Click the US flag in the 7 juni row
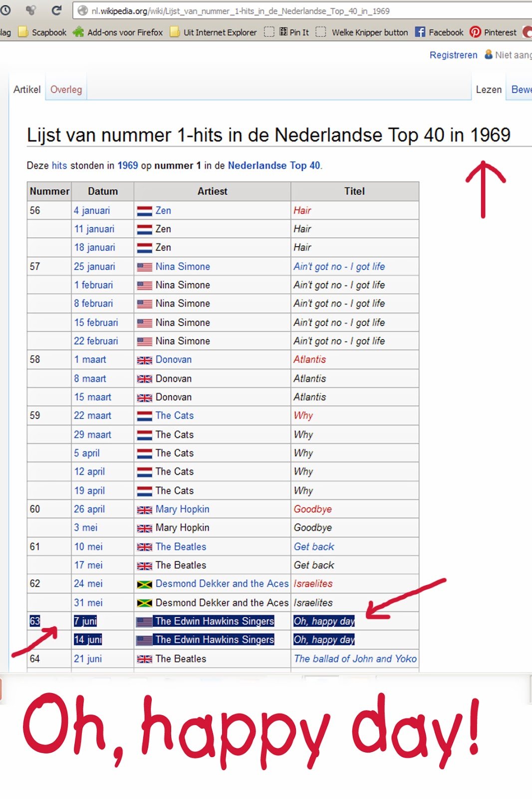The width and height of the screenshot is (532, 799). 144,622
